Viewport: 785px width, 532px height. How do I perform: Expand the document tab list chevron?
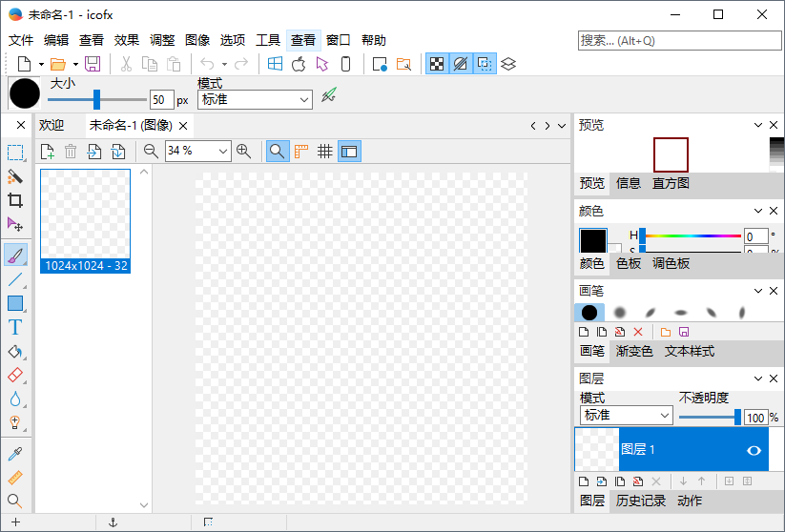click(562, 126)
